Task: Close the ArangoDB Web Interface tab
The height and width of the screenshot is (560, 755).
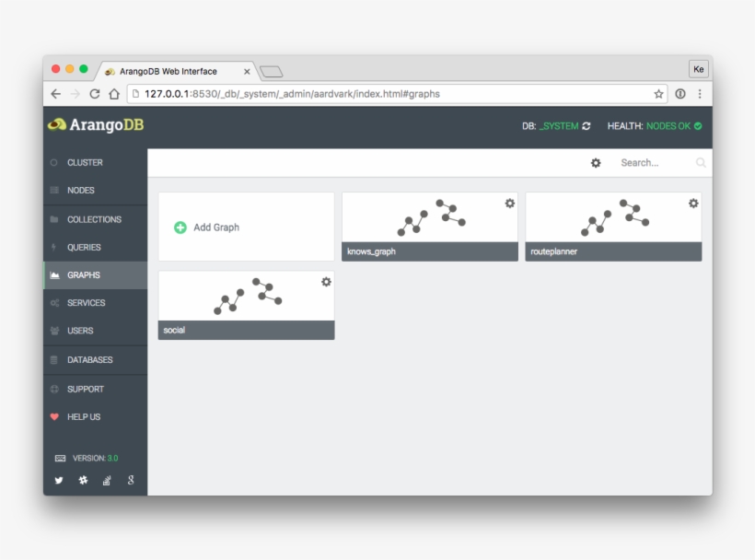Action: pos(247,71)
